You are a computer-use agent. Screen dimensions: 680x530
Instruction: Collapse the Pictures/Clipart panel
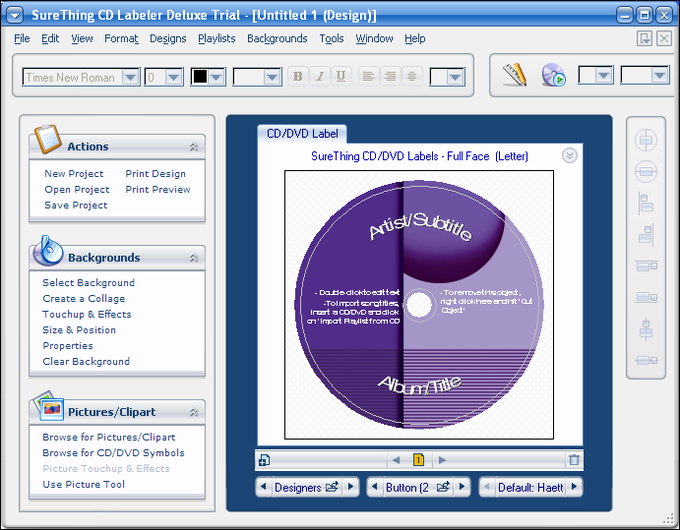click(x=193, y=412)
